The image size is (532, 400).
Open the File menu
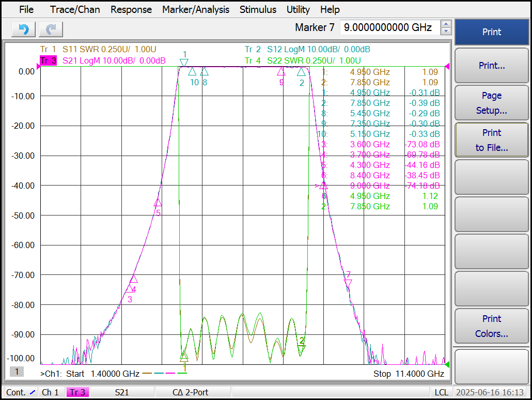(26, 9)
